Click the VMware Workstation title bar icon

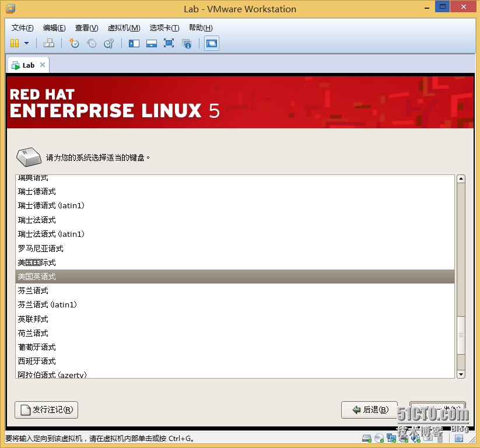pos(10,9)
